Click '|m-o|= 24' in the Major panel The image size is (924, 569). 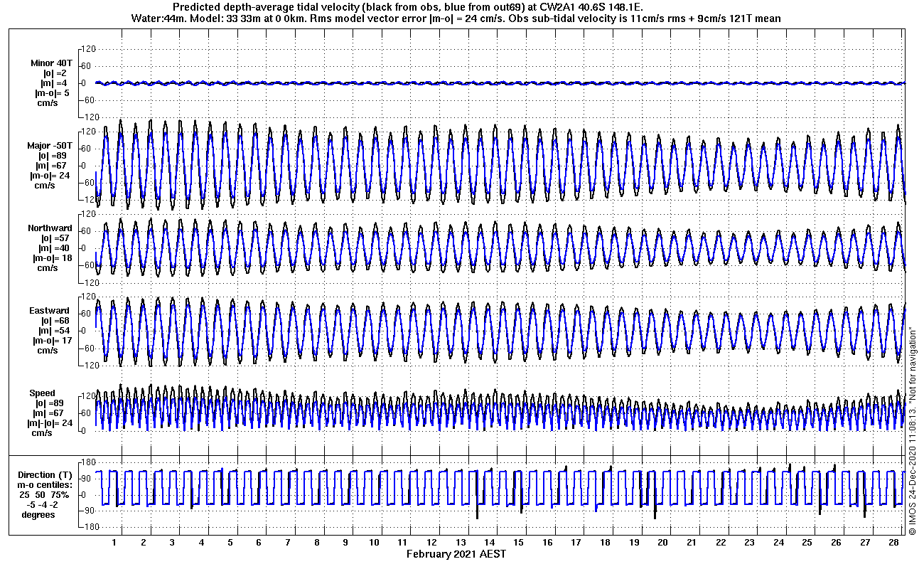pyautogui.click(x=51, y=176)
